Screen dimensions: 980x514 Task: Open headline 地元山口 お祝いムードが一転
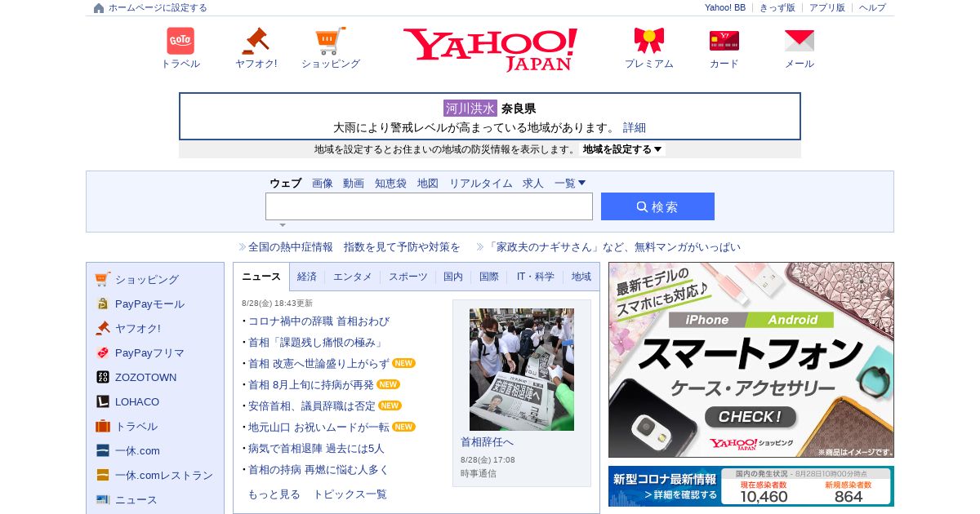(x=318, y=428)
